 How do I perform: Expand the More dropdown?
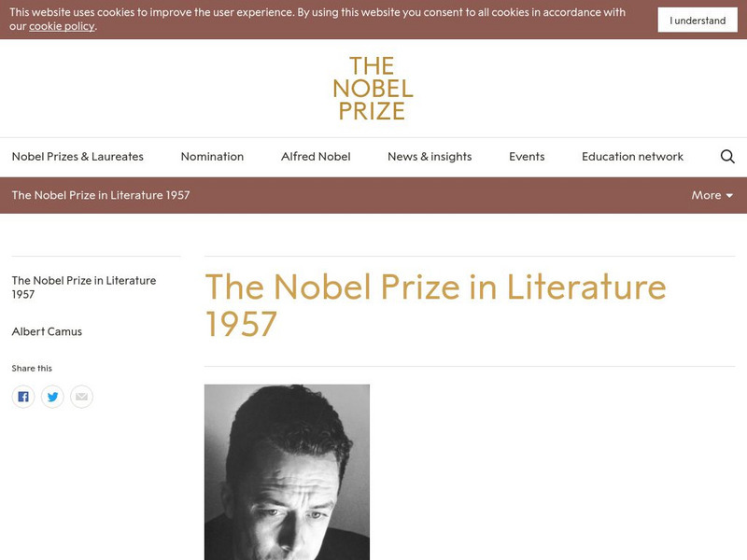(x=712, y=195)
